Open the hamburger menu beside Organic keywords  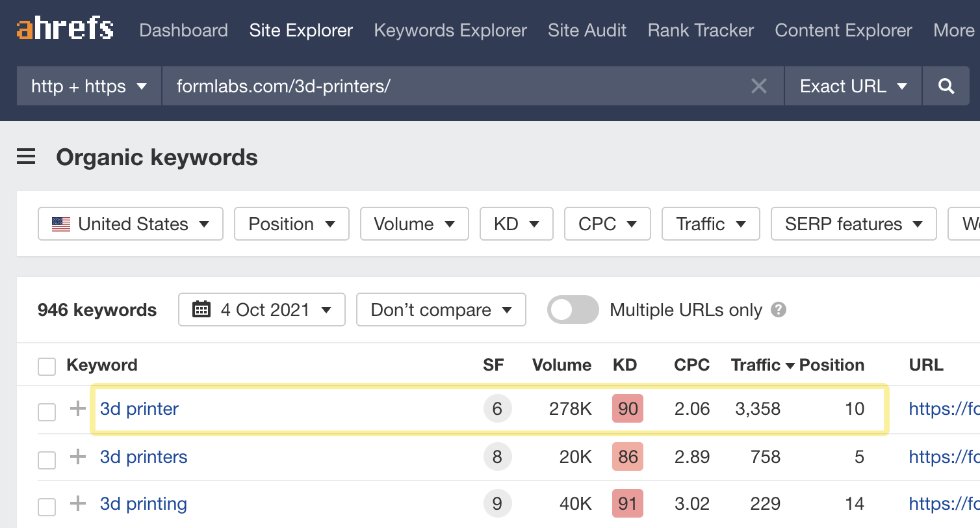(26, 156)
